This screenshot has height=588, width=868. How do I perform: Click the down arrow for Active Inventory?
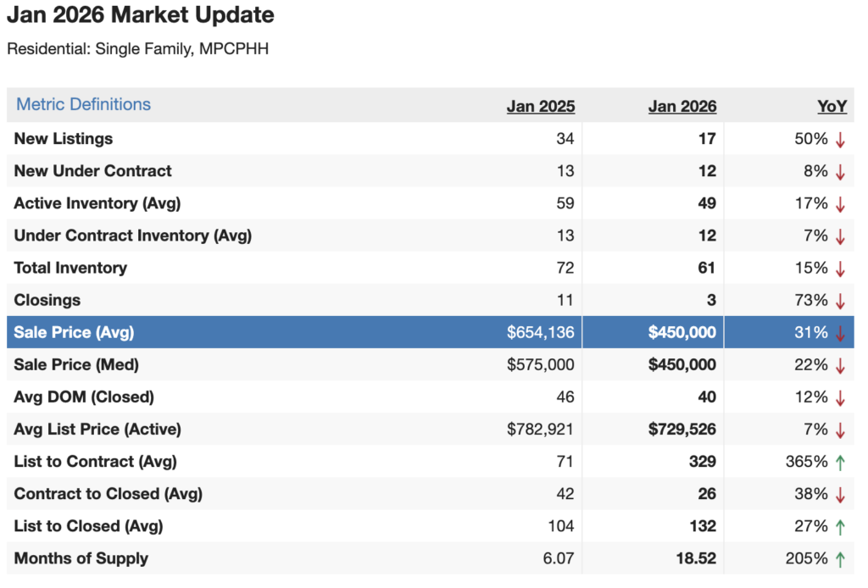(840, 204)
